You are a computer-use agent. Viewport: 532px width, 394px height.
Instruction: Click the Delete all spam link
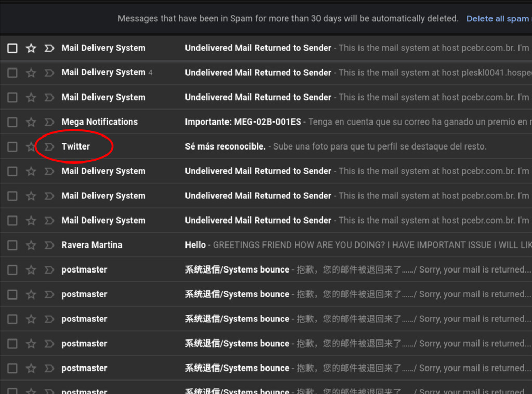click(x=497, y=19)
